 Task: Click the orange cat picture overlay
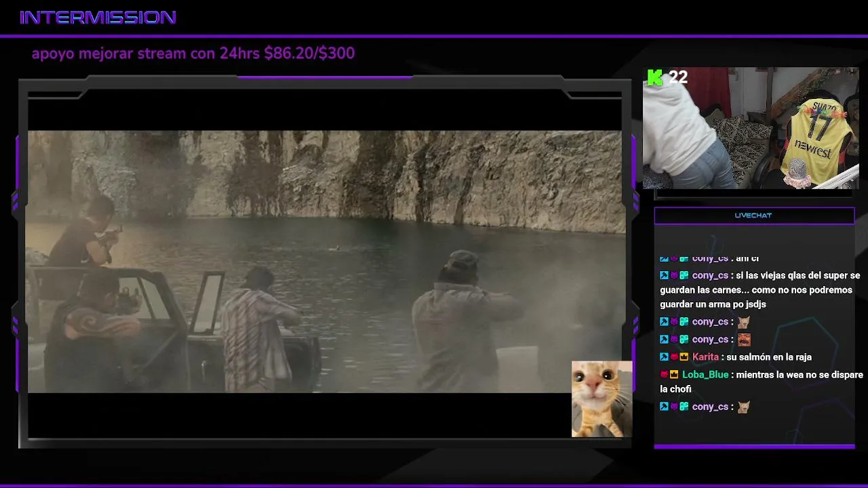click(602, 399)
